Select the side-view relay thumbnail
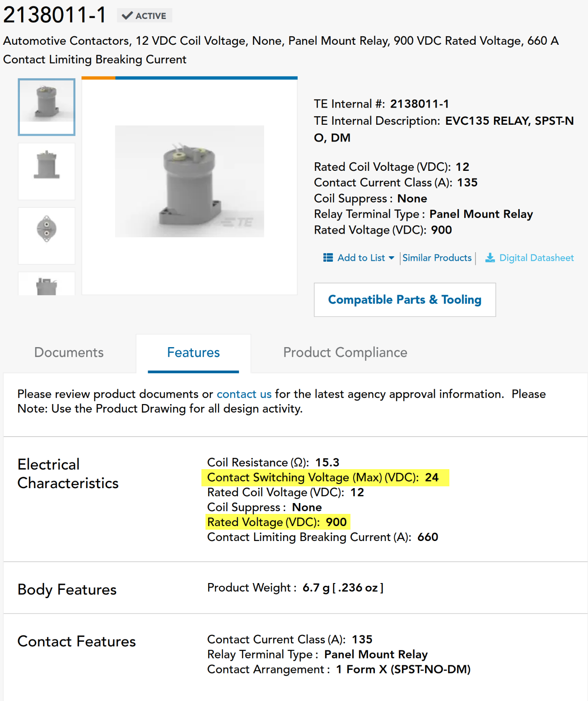This screenshot has width=588, height=701. click(x=47, y=171)
